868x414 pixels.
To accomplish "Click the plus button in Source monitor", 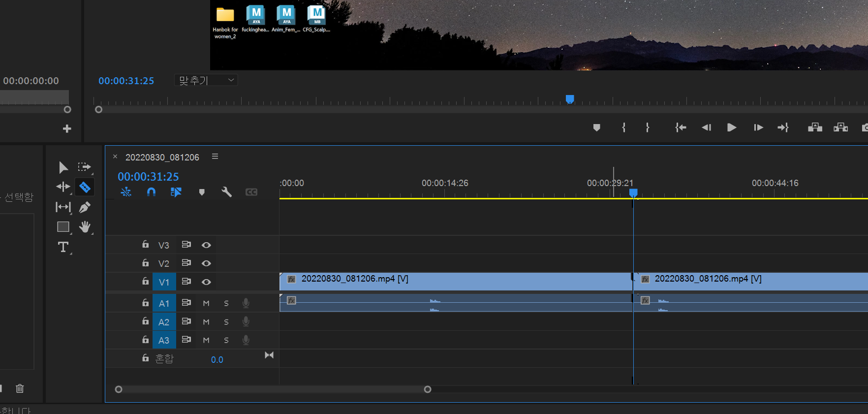I will (67, 128).
